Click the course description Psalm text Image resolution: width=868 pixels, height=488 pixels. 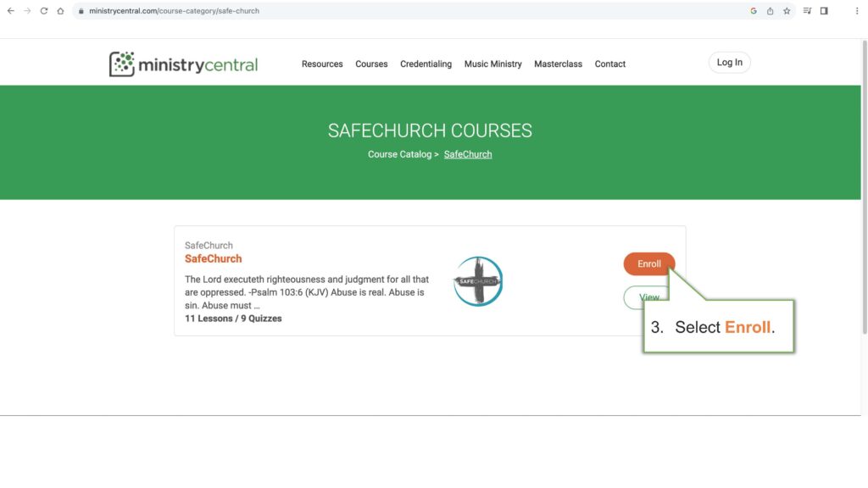point(307,292)
